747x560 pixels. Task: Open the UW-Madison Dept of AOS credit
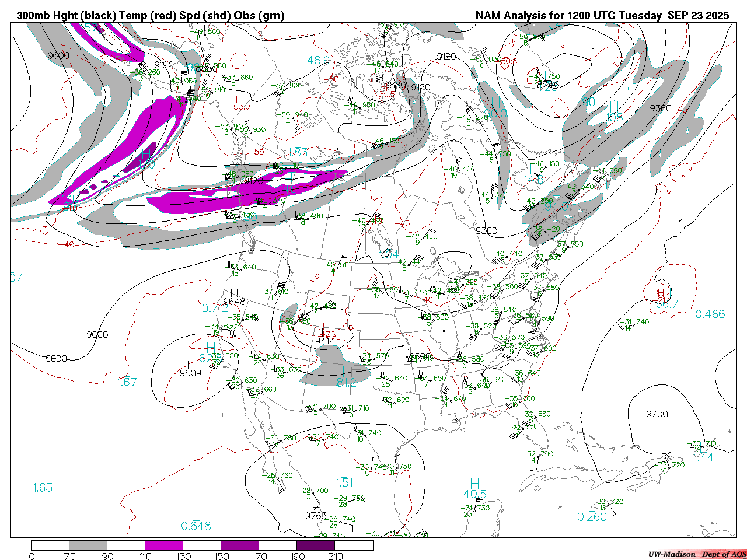click(697, 554)
